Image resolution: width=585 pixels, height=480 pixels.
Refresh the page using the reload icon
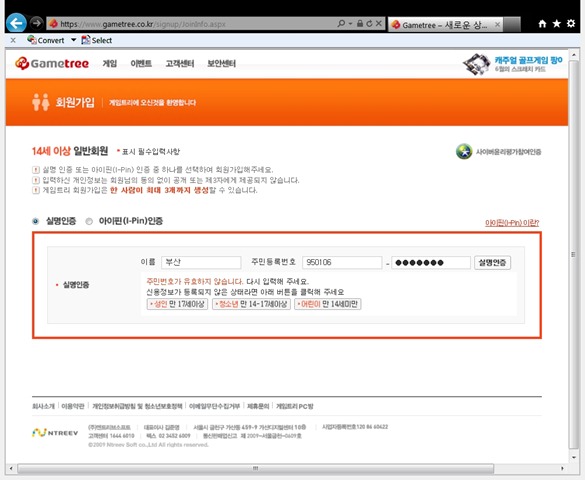point(369,23)
